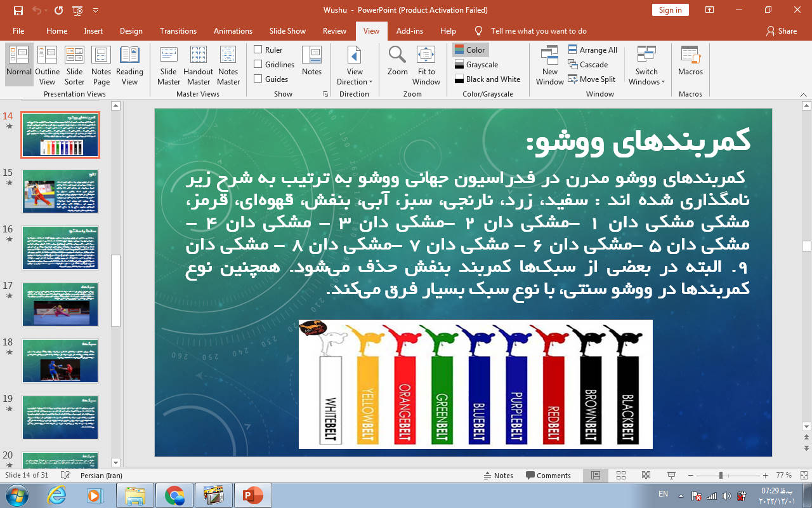Enable the Ruler checkbox
812x508 pixels.
coord(258,50)
